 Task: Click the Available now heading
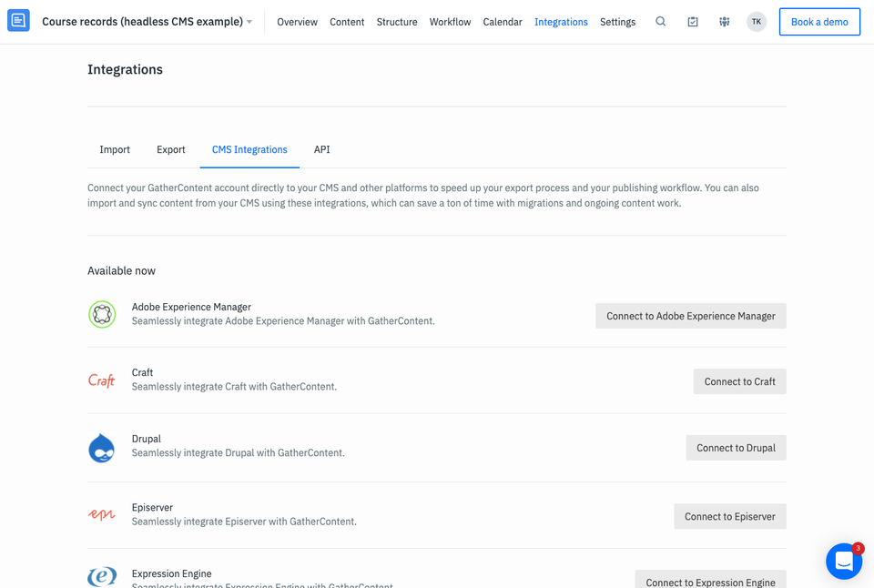pos(121,271)
